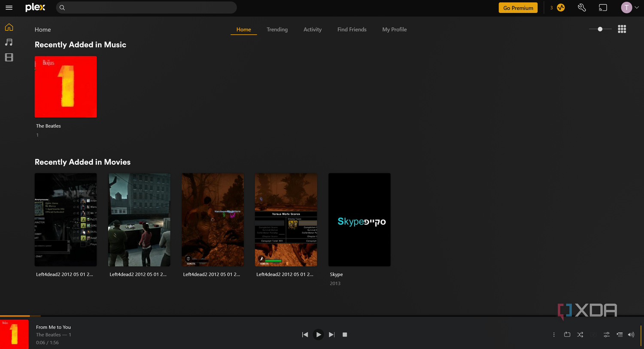Skip to the previous track
The height and width of the screenshot is (349, 644).
[305, 334]
